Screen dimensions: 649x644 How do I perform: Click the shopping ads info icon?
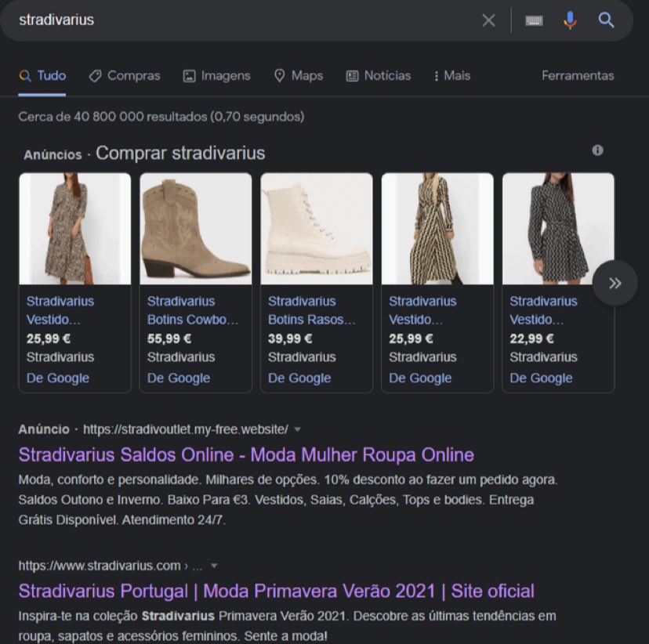pyautogui.click(x=597, y=150)
